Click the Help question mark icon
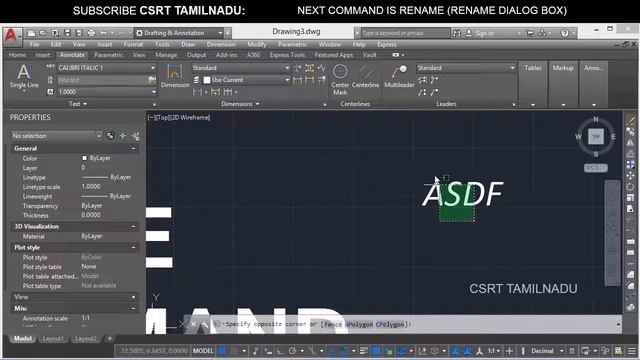Screen dimensions: 640x360 click(x=564, y=33)
